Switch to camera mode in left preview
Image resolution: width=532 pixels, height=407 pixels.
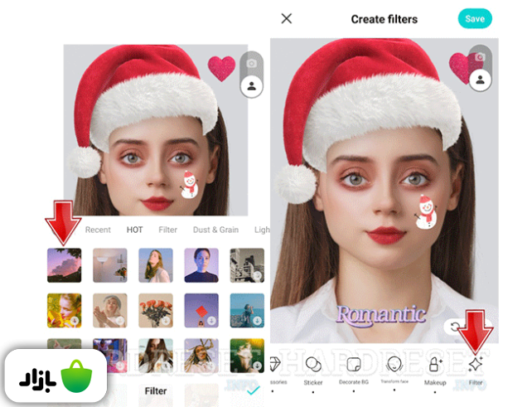[251, 63]
